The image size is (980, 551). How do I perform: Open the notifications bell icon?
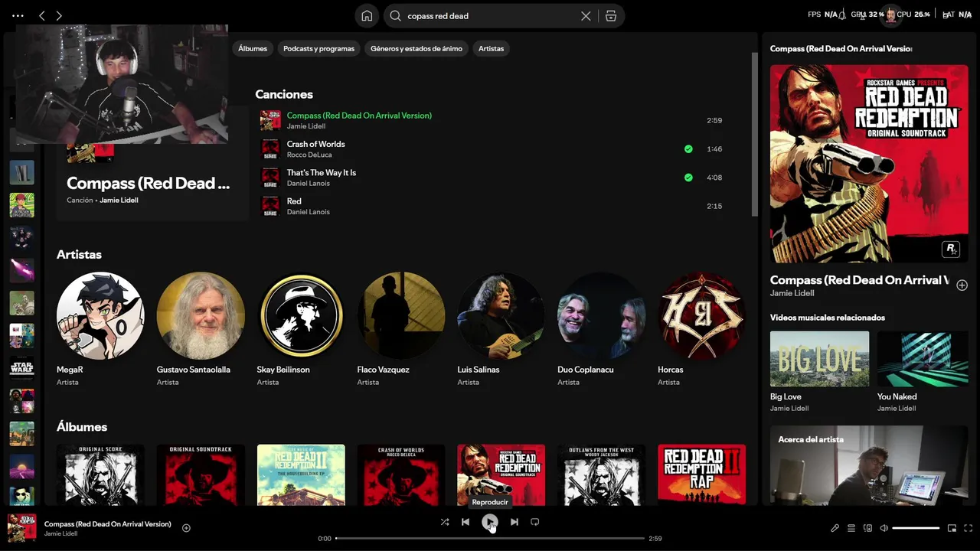point(841,15)
